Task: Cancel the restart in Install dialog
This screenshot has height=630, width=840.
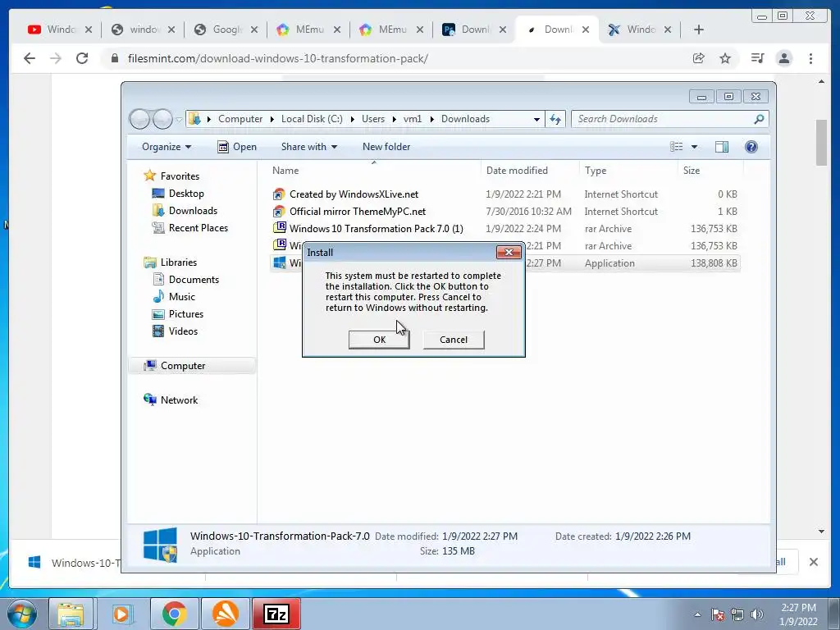Action: [453, 340]
